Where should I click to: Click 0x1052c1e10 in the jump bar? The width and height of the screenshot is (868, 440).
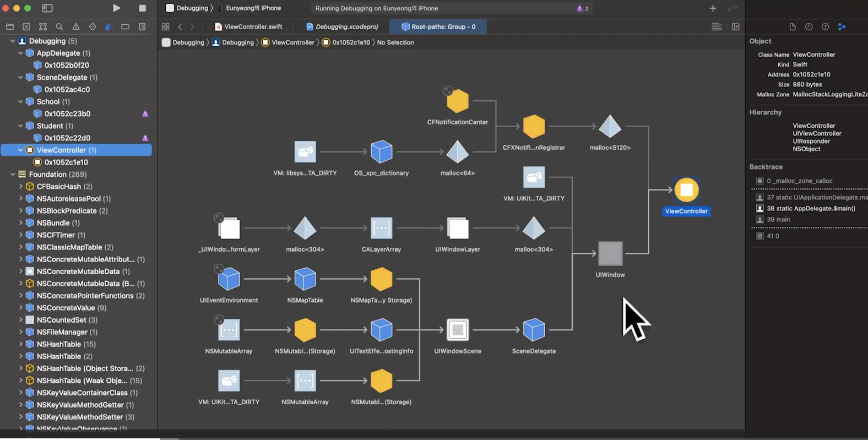tap(346, 42)
